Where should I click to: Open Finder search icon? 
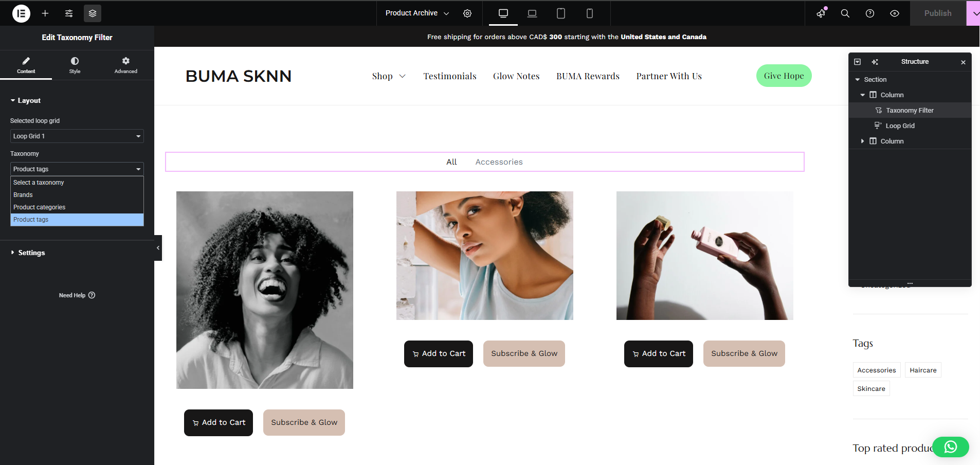845,13
